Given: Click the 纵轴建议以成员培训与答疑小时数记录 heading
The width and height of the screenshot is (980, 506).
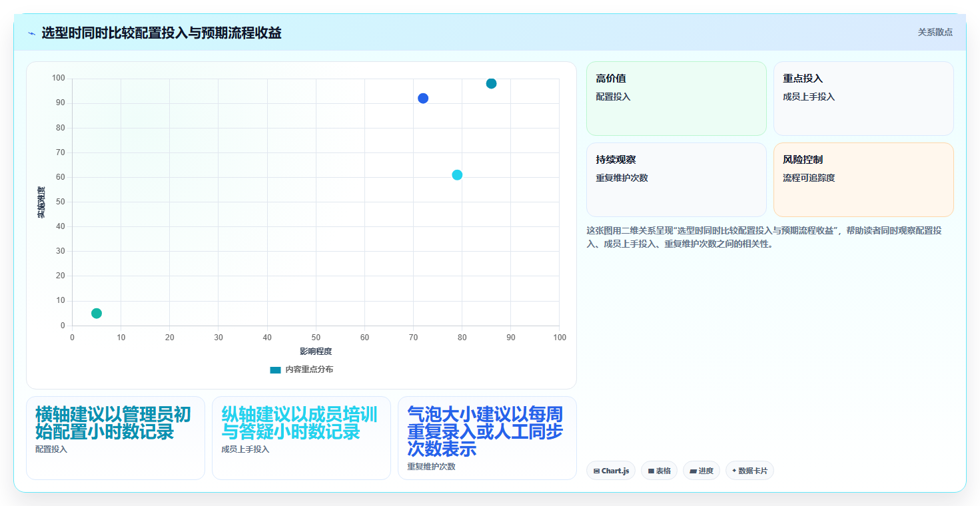Looking at the screenshot, I should coord(300,423).
